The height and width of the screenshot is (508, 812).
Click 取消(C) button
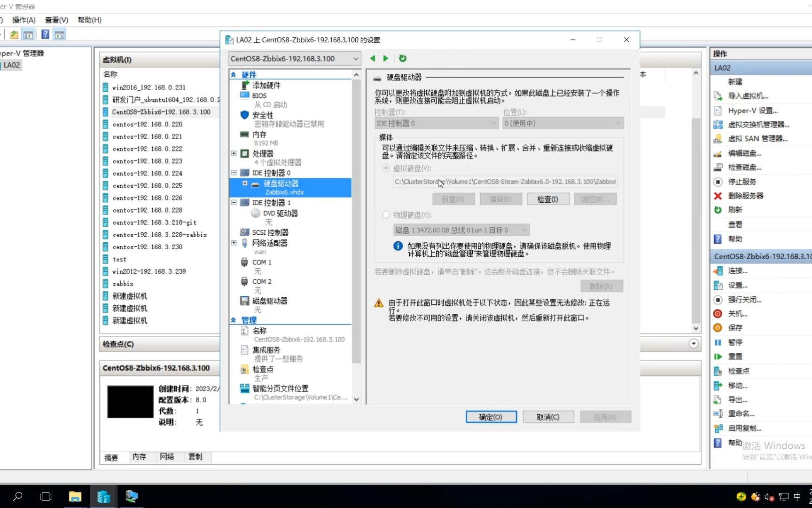click(x=548, y=417)
